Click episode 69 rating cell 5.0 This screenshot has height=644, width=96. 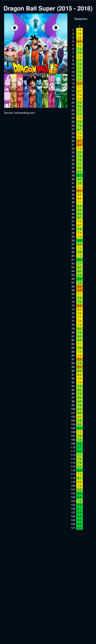[79, 290]
